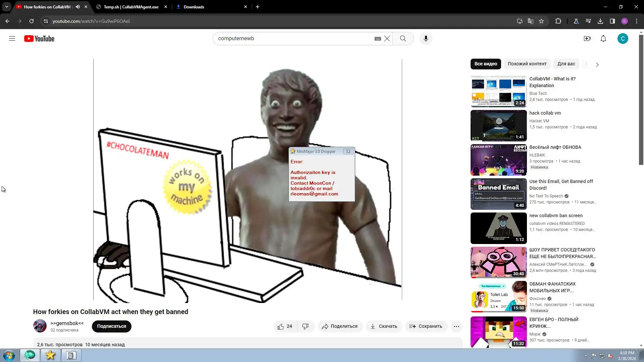This screenshot has width=644, height=362.
Task: Mute the tab via speaker icon
Action: [78, 7]
